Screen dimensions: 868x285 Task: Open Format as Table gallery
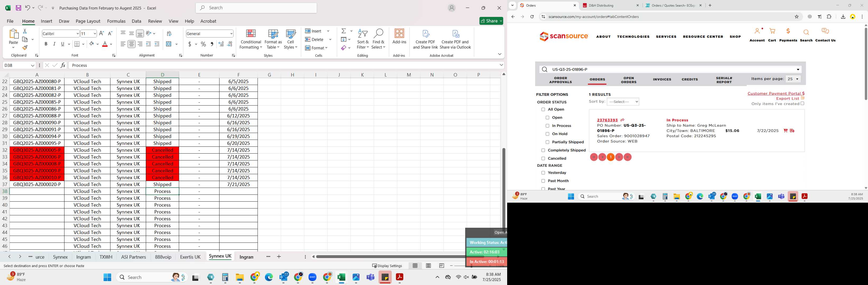tap(273, 39)
